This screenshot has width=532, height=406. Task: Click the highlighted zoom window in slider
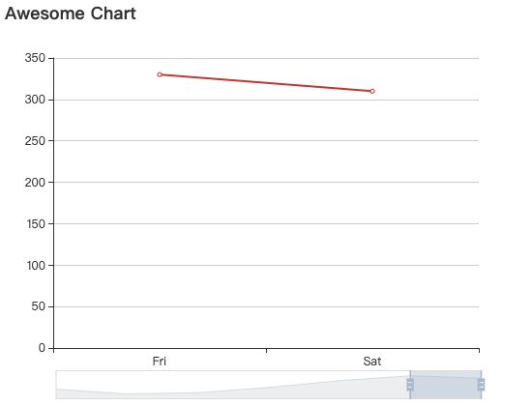pos(446,385)
